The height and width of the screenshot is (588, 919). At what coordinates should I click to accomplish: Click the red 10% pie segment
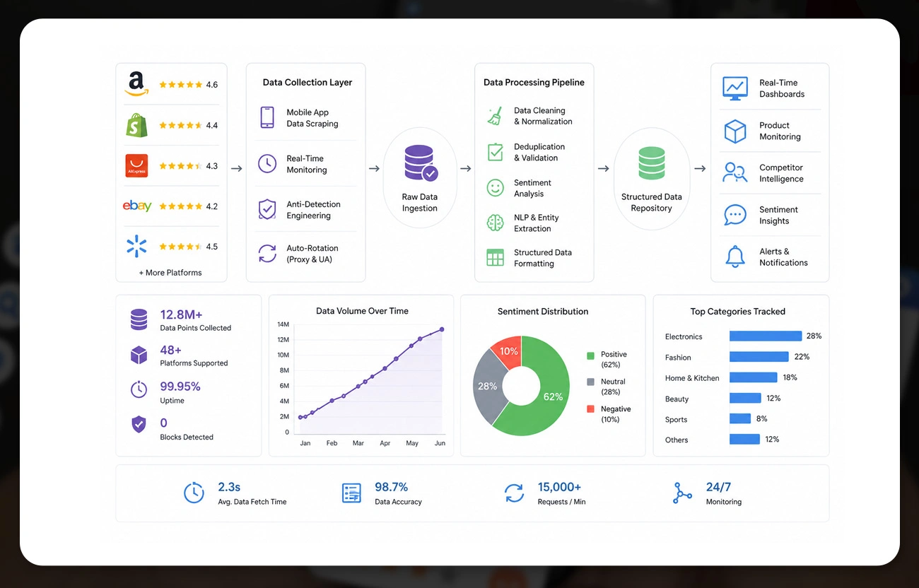508,351
